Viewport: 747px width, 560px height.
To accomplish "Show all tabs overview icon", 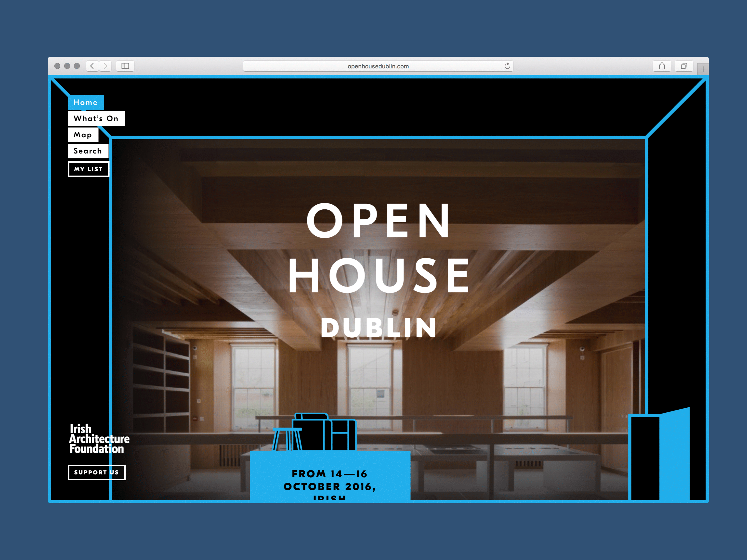I will click(684, 66).
